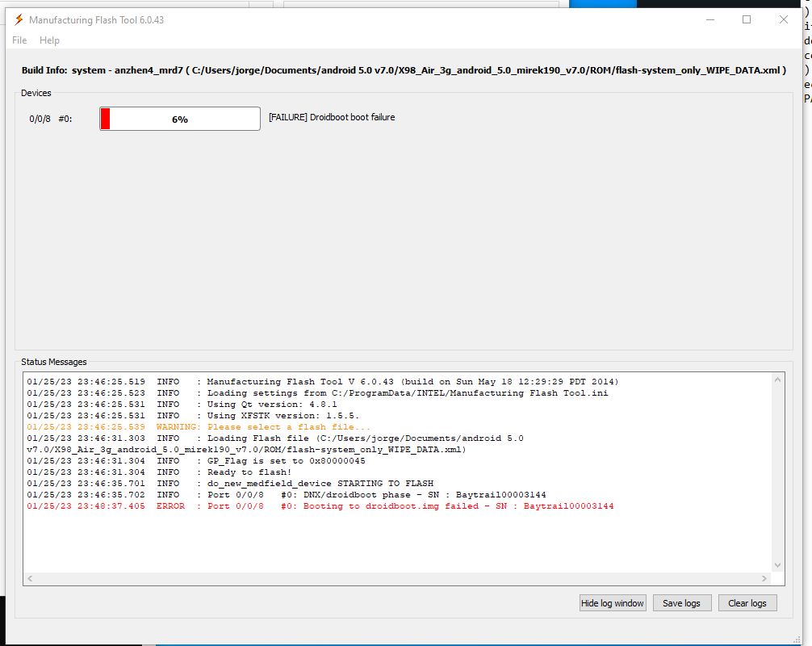812x646 pixels.
Task: Maximize the Manufacturing Flash Tool window
Action: 747,19
